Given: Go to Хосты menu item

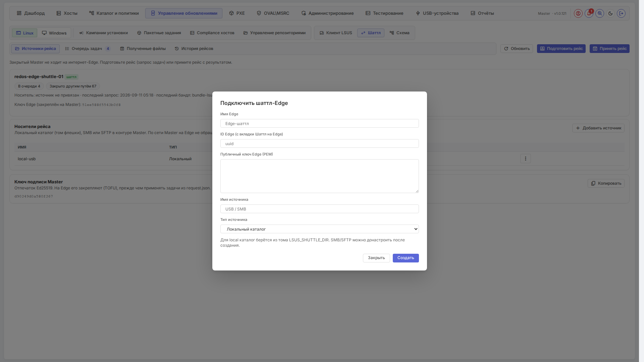Looking at the screenshot, I should point(67,13).
